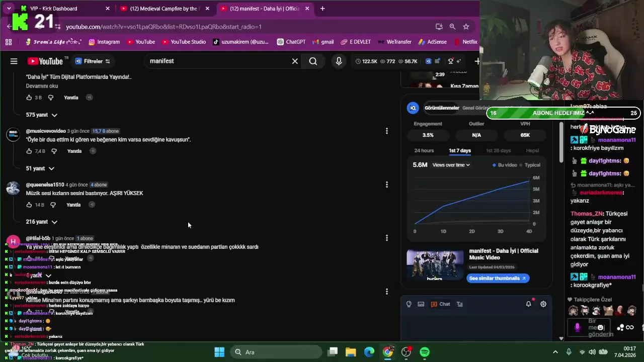The image size is (644, 362).
Task: Open the browser apps grid shortcut
Action: point(9,42)
